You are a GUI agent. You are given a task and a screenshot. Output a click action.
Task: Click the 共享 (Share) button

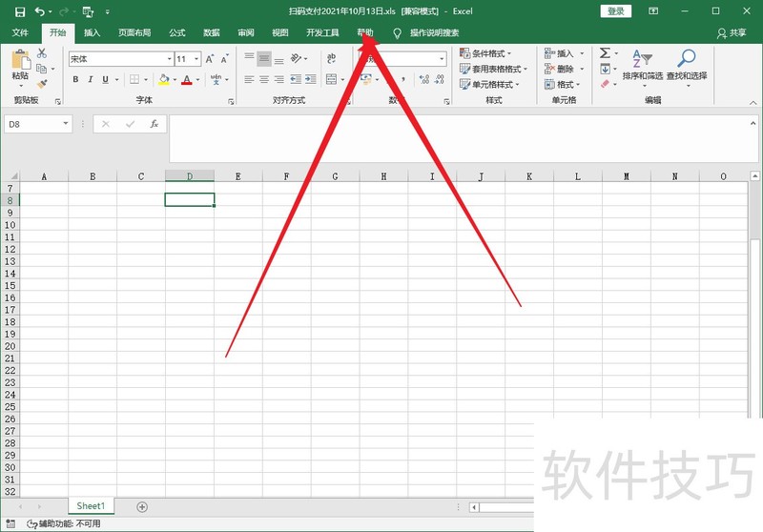point(732,32)
